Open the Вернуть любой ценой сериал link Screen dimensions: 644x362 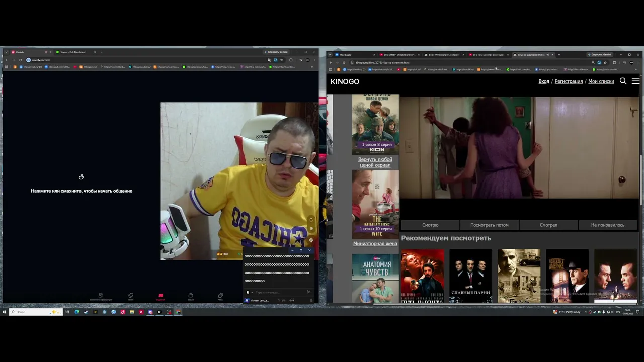375,162
